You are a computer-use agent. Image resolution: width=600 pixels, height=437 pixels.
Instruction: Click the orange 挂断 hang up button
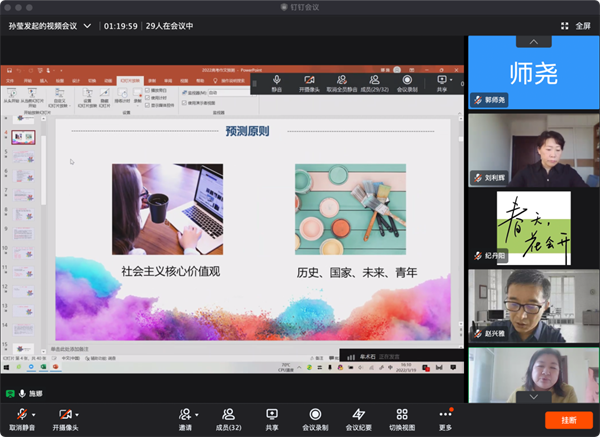point(569,420)
